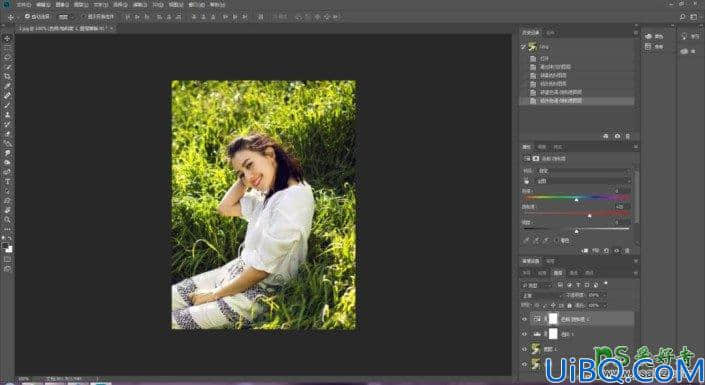Image resolution: width=705 pixels, height=385 pixels.
Task: Click the foreground/background color swatches
Action: 7,246
